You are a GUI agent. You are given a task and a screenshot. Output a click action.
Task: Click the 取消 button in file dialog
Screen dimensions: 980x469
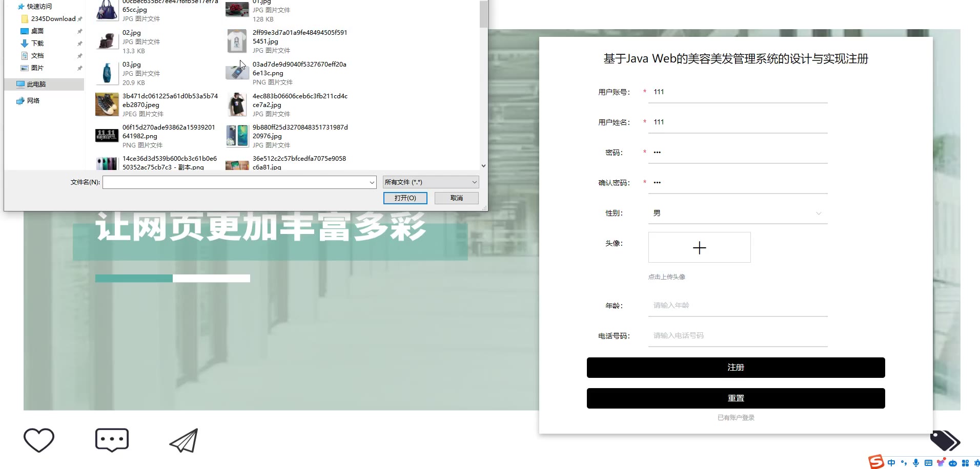tap(457, 198)
